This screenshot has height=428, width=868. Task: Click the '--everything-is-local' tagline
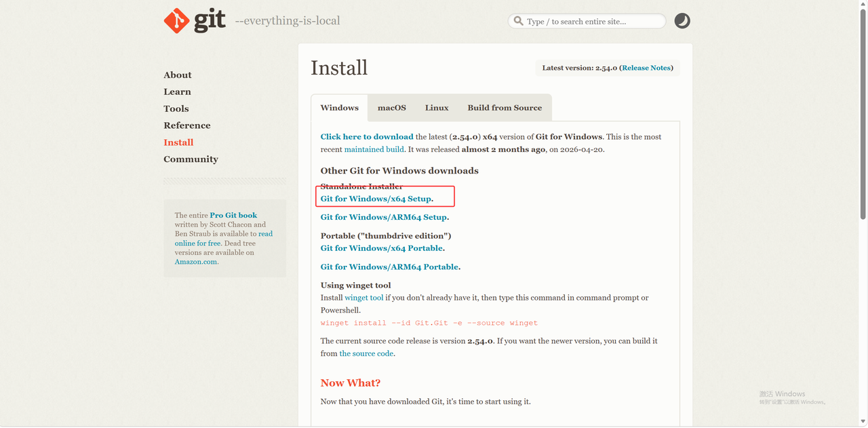point(288,21)
